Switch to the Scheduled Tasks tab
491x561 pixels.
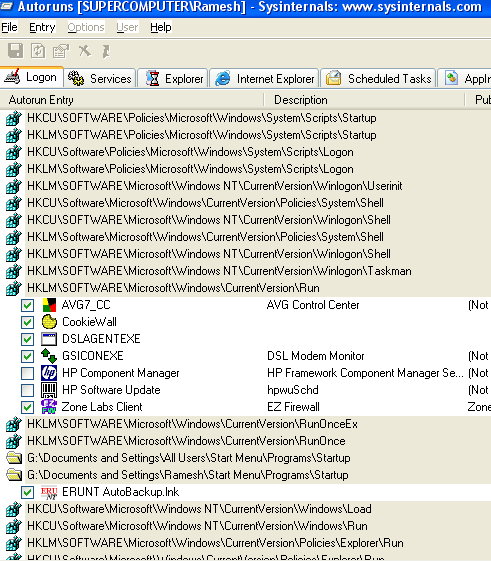coord(378,78)
